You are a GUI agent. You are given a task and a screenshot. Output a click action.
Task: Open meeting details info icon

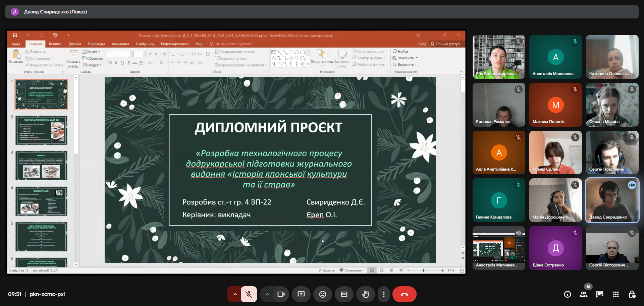[567, 294]
